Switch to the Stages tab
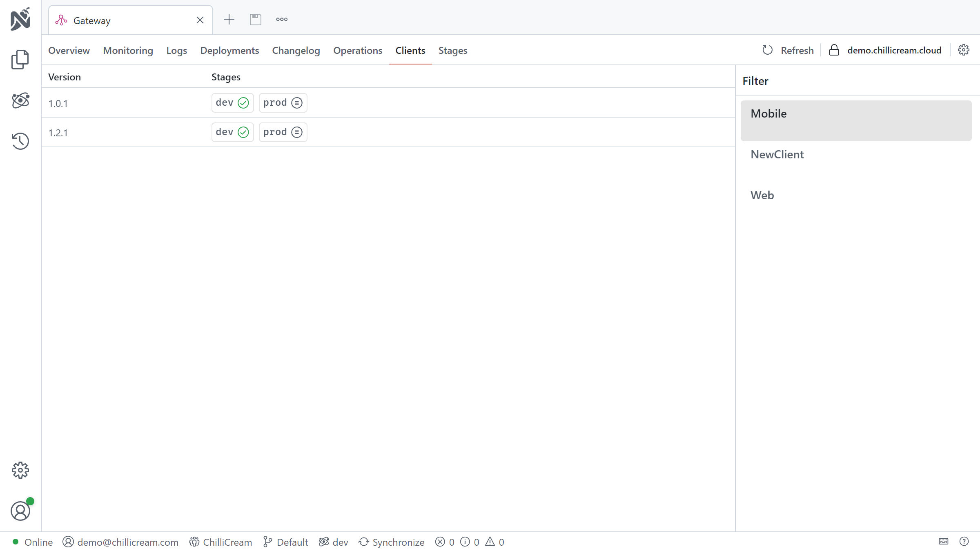This screenshot has height=551, width=980. point(453,50)
